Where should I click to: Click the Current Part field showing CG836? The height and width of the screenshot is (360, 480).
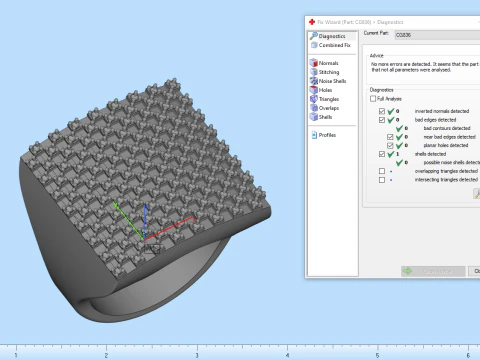pos(437,35)
